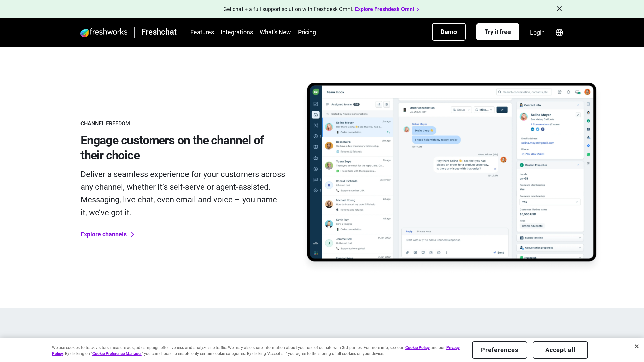Click the Freshworks logo

tap(104, 32)
